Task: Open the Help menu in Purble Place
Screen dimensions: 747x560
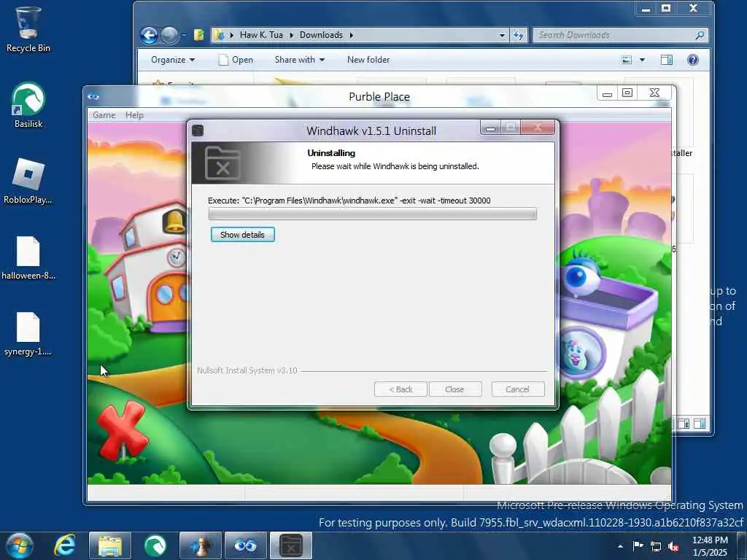Action: [134, 115]
